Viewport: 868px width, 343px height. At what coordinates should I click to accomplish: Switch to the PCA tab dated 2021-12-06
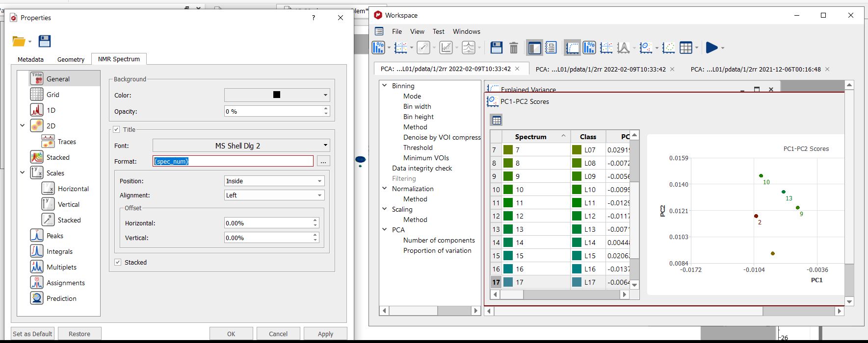click(756, 69)
